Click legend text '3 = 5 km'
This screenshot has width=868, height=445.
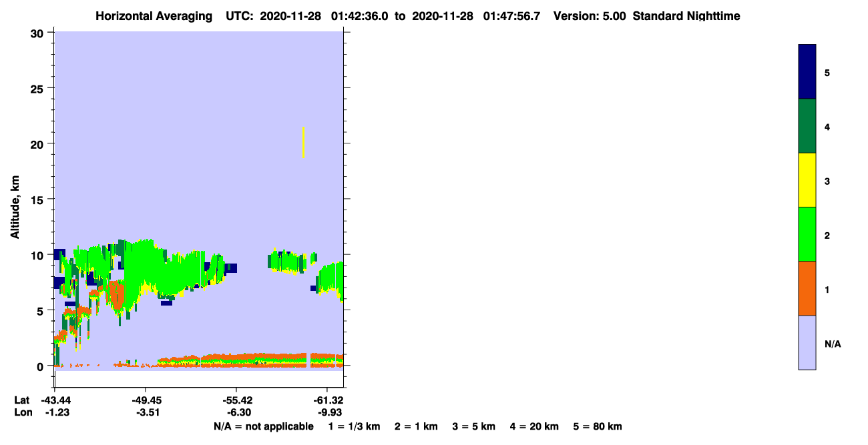tap(474, 426)
